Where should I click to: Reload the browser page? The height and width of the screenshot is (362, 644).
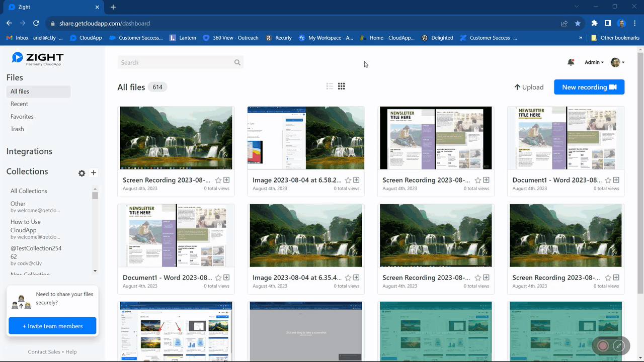click(x=36, y=23)
